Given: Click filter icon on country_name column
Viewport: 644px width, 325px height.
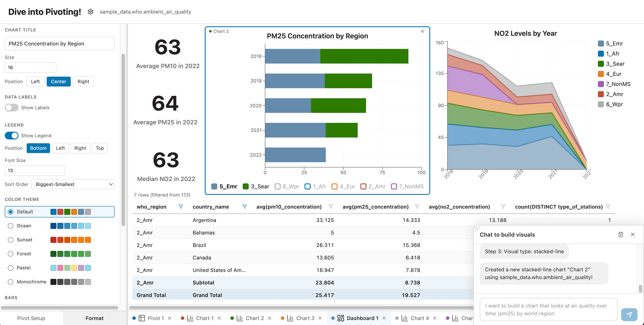Looking at the screenshot, I should tap(244, 207).
